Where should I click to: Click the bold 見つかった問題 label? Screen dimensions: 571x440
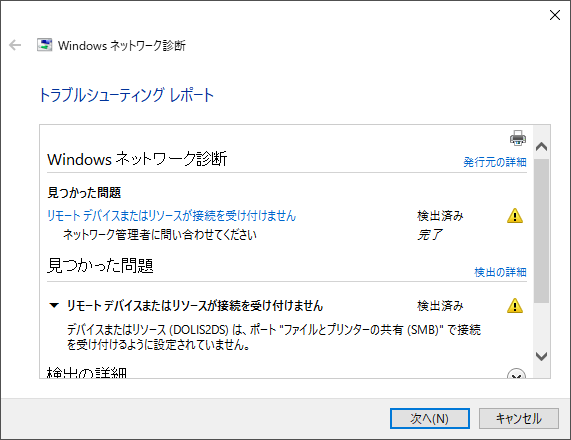84,192
